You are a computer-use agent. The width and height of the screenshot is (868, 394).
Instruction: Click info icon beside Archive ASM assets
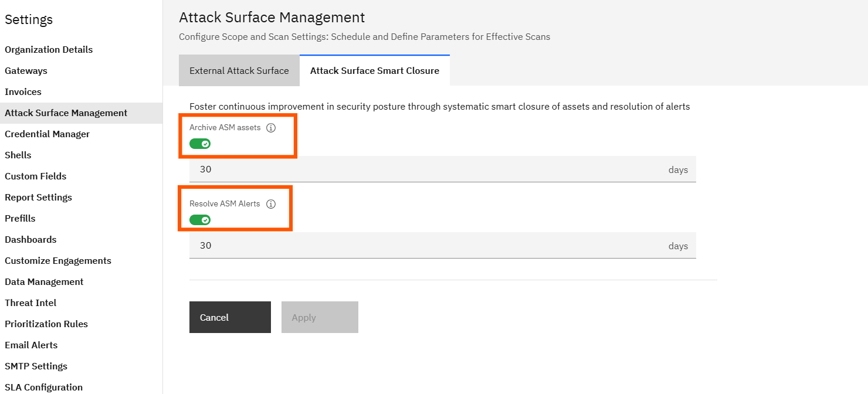pyautogui.click(x=271, y=128)
